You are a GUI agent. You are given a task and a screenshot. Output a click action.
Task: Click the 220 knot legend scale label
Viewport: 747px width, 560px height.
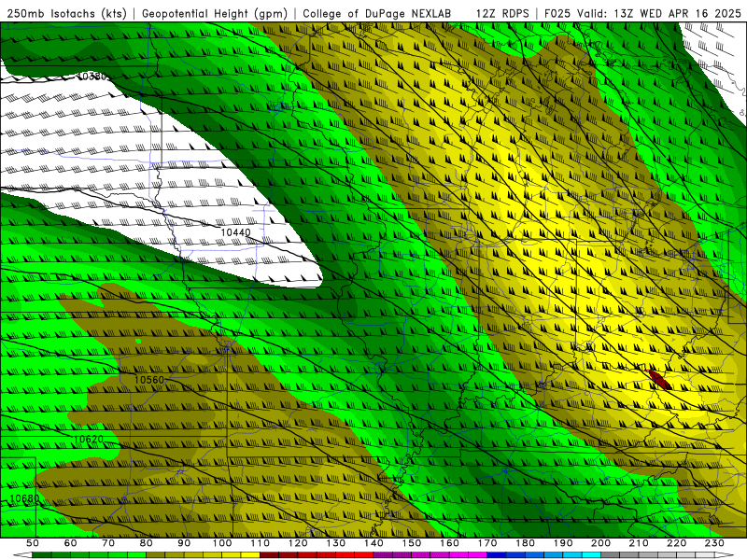tap(676, 543)
